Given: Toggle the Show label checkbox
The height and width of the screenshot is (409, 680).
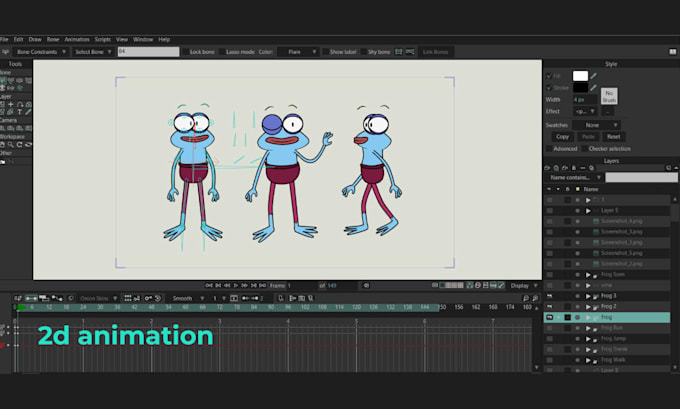Looking at the screenshot, I should pyautogui.click(x=325, y=52).
